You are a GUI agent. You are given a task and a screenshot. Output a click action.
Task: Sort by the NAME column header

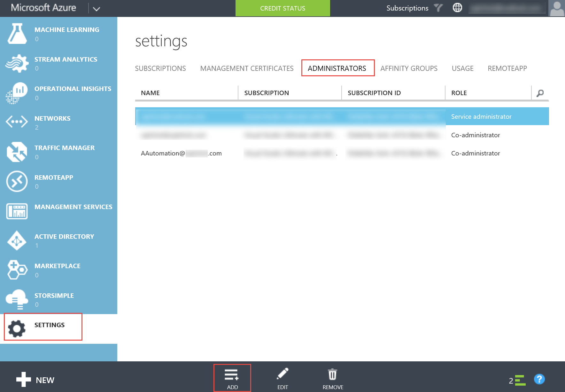tap(150, 93)
